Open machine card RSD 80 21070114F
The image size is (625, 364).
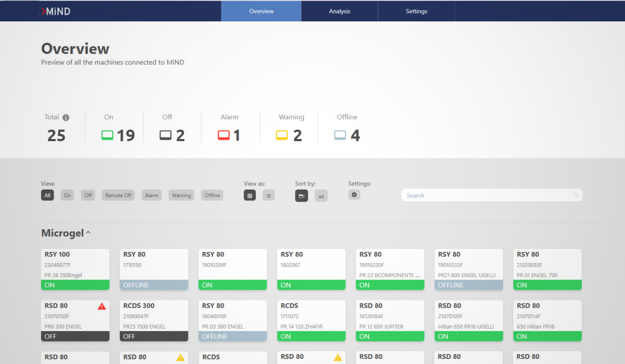pos(547,321)
